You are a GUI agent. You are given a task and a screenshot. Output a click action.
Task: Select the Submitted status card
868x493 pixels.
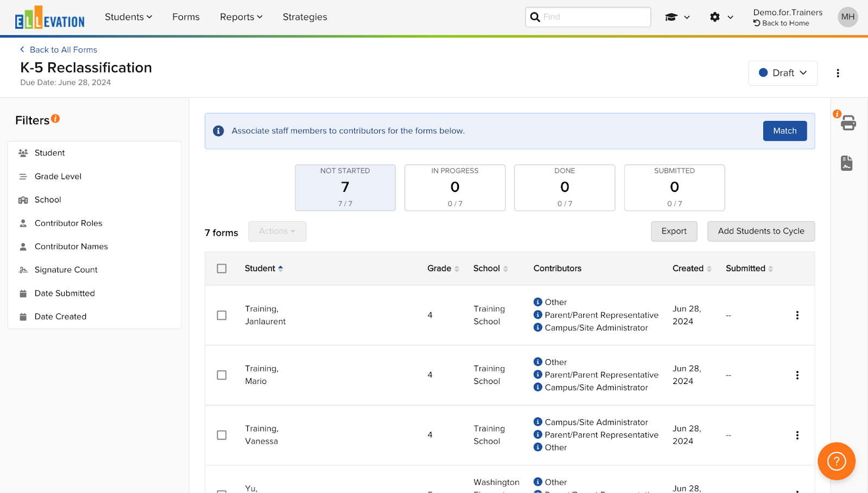click(x=674, y=188)
